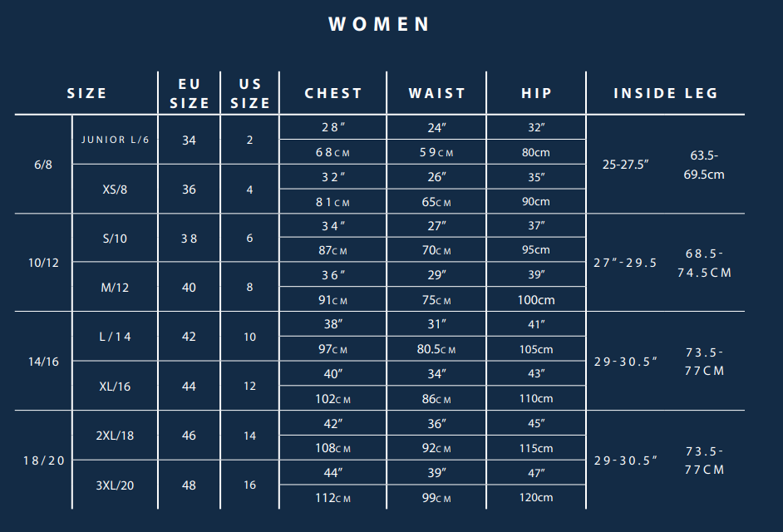This screenshot has height=532, width=783.
Task: Click the INSIDE LEG column header
Action: [666, 93]
